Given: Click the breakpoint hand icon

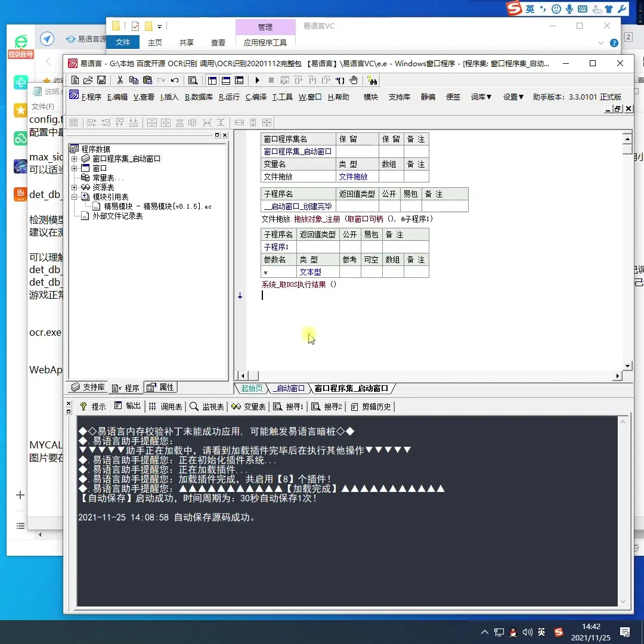Looking at the screenshot, I should click(354, 80).
